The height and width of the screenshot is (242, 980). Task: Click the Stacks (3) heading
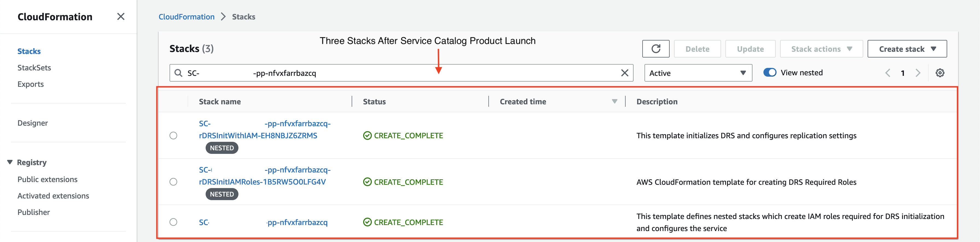tap(191, 49)
